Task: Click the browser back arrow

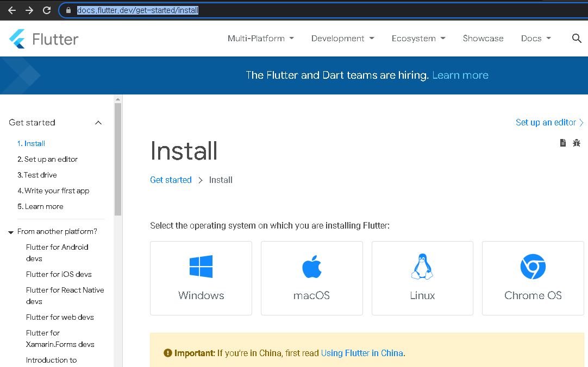Action: pyautogui.click(x=12, y=10)
